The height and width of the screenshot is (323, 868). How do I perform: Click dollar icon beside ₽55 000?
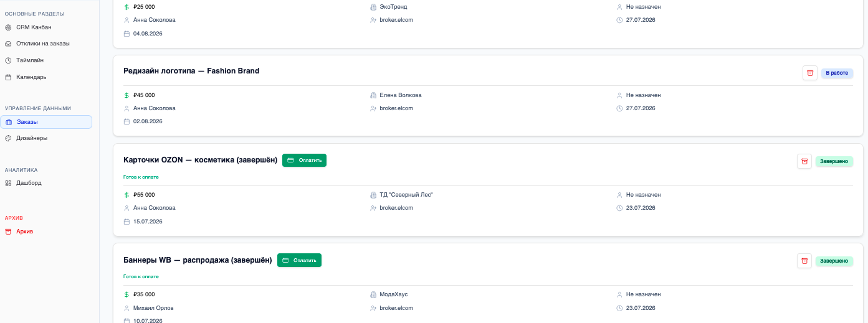[x=126, y=195]
